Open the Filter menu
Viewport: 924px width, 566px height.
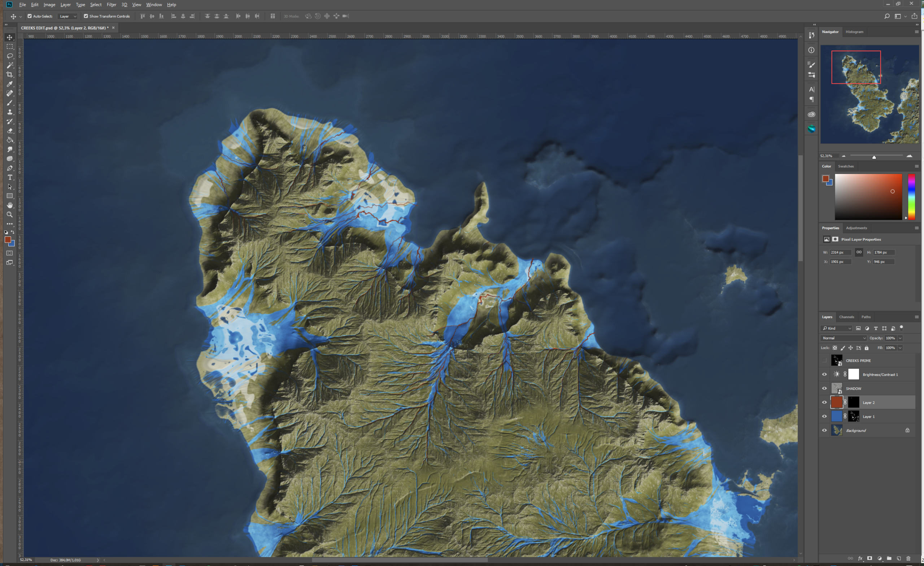[x=112, y=4]
